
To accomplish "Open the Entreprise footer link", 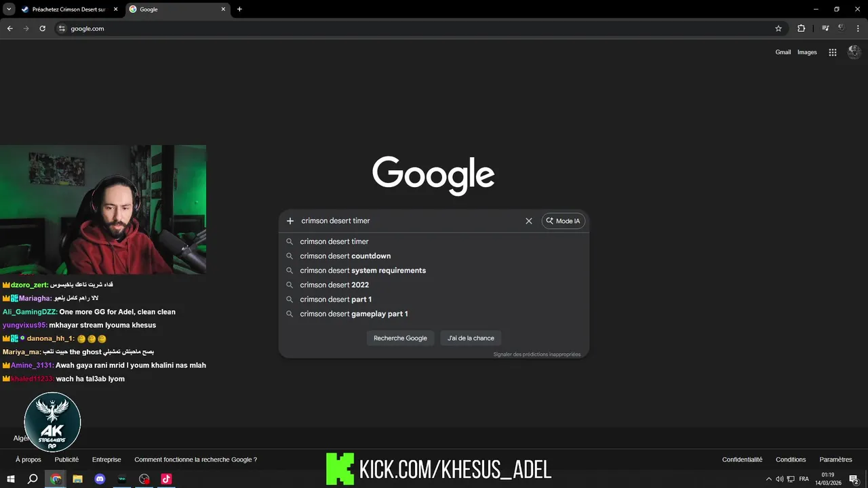I will click(106, 460).
